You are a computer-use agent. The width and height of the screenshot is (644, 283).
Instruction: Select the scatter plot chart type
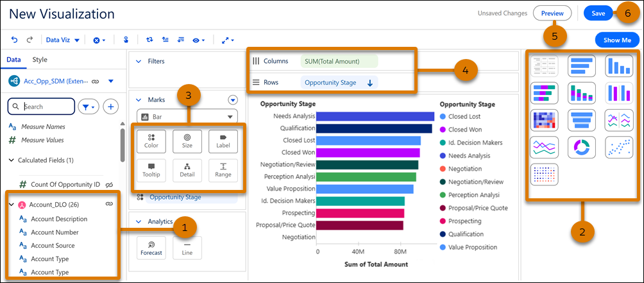(x=619, y=147)
